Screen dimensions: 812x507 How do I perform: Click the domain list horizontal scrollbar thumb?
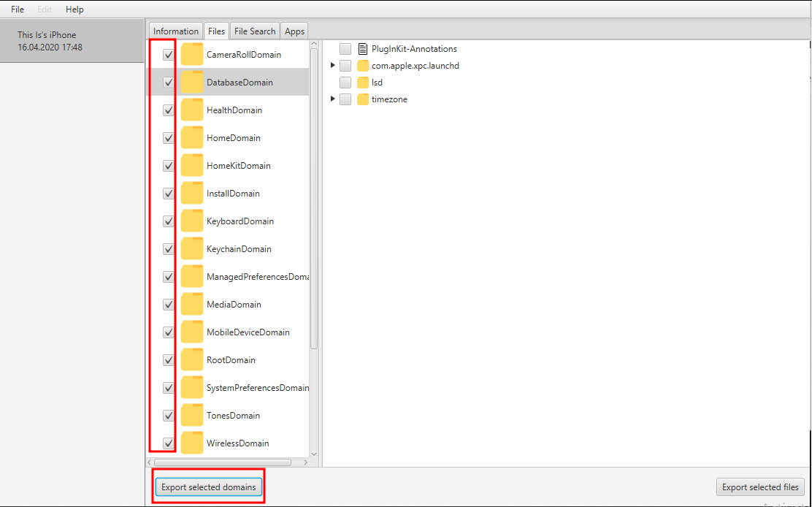pyautogui.click(x=223, y=462)
